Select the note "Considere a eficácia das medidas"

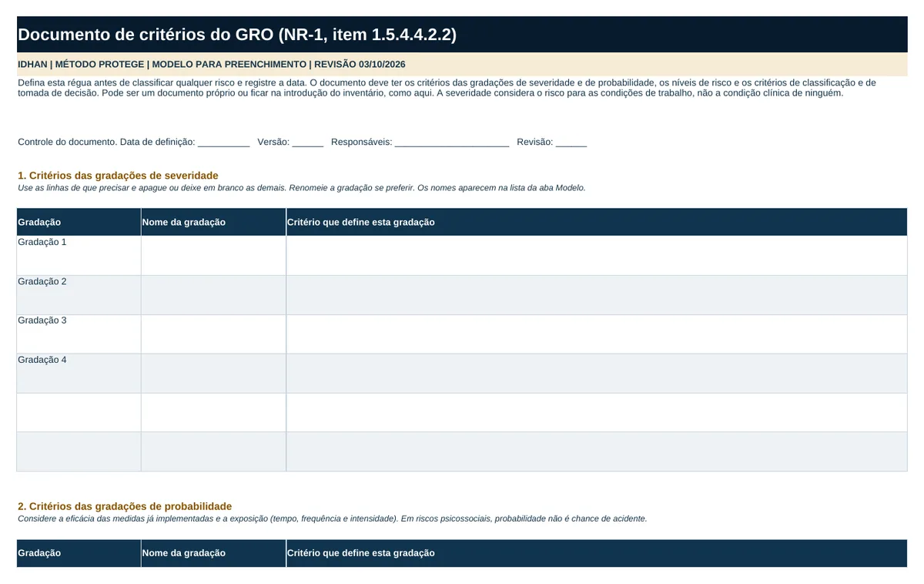point(333,519)
